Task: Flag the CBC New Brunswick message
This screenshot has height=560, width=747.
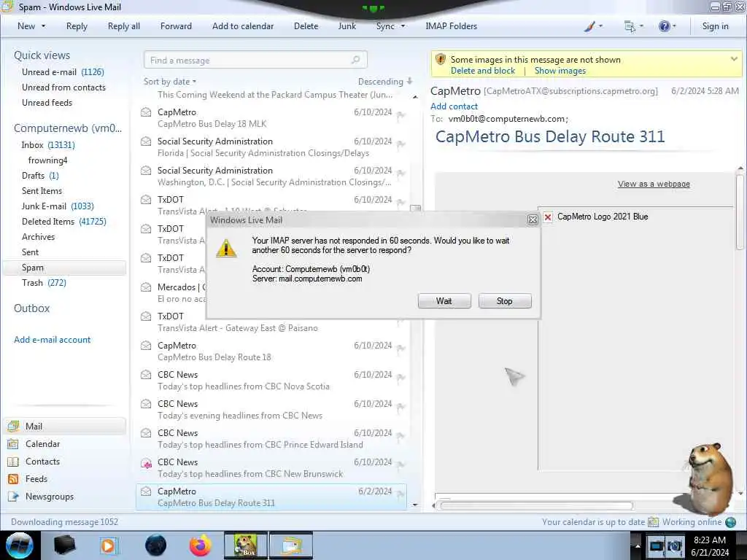Action: (x=401, y=464)
